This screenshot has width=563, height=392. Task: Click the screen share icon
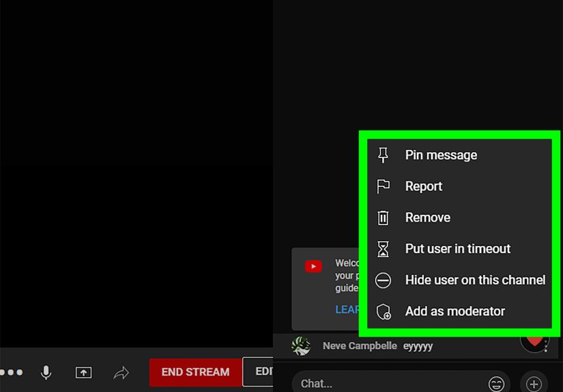pos(83,373)
